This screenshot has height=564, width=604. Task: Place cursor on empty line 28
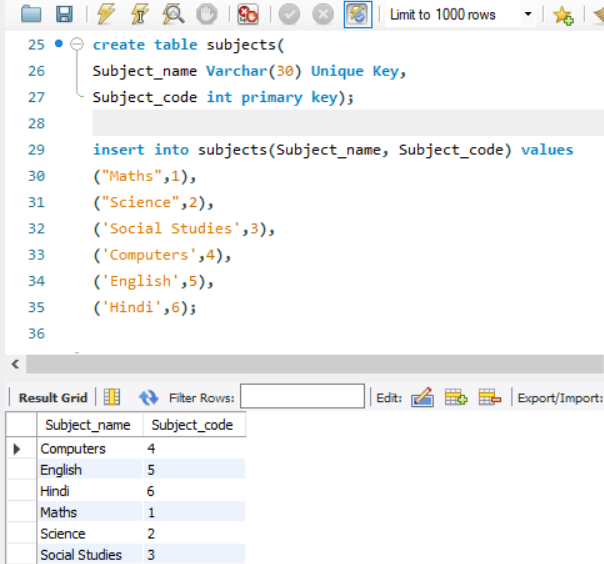[x=348, y=123]
